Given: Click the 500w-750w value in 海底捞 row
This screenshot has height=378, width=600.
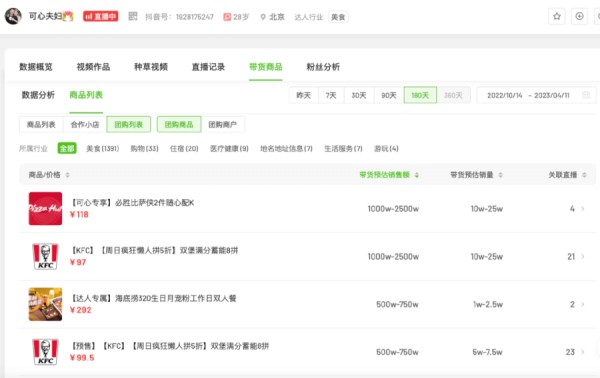Looking at the screenshot, I should 397,305.
